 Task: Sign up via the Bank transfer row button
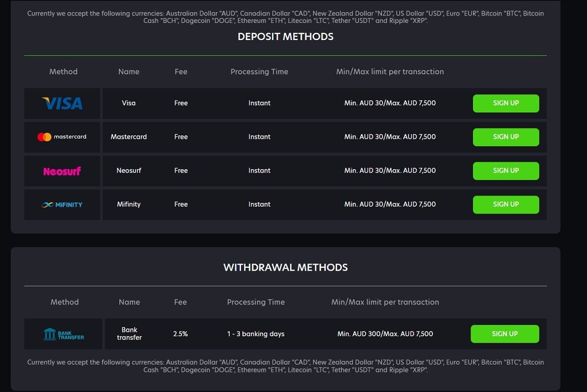tap(505, 334)
